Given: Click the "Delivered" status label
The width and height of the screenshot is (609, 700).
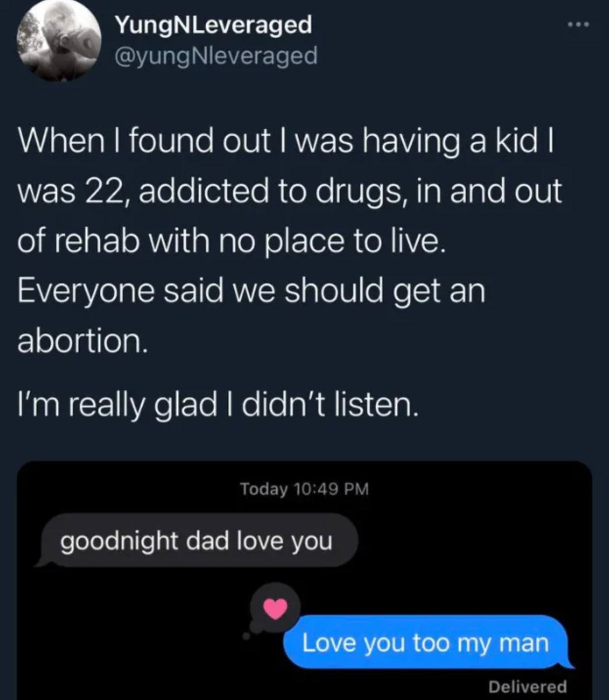Looking at the screenshot, I should (527, 687).
